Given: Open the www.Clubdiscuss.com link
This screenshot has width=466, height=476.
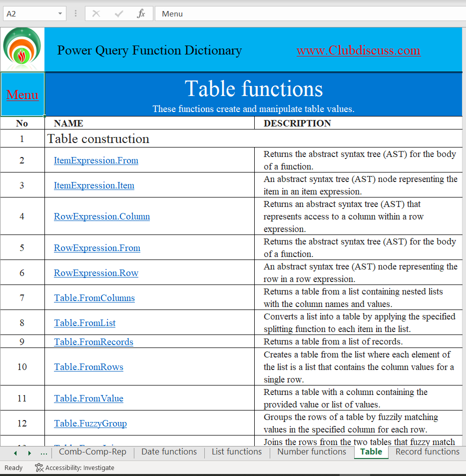Looking at the screenshot, I should coord(359,50).
